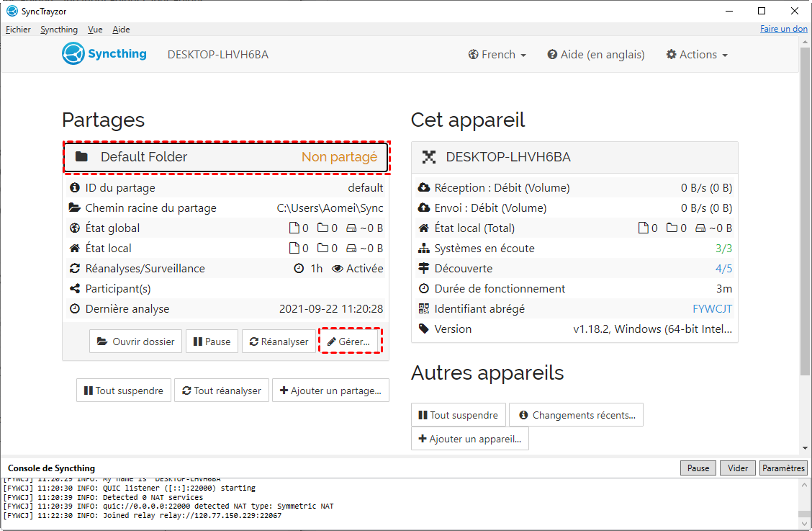This screenshot has height=531, width=812.
Task: Click the tag icon next to Version
Action: tap(423, 329)
